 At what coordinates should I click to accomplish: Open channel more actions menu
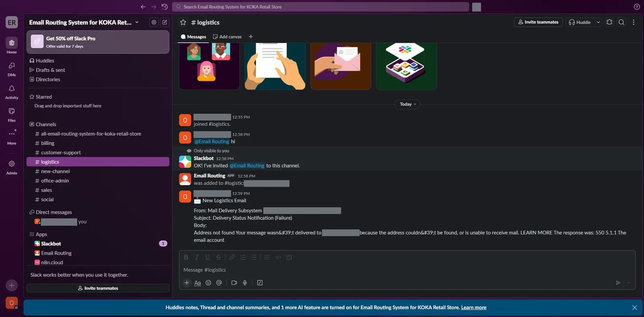634,22
